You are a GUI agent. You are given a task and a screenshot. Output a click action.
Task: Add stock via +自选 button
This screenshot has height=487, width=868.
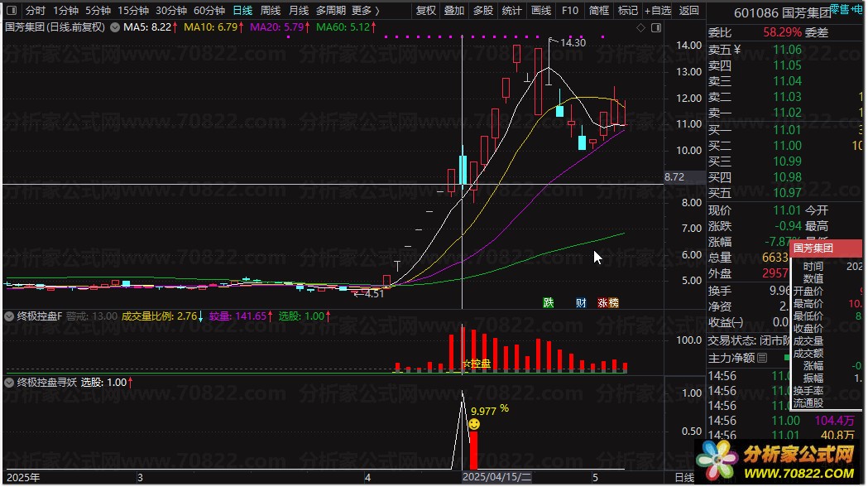(658, 11)
